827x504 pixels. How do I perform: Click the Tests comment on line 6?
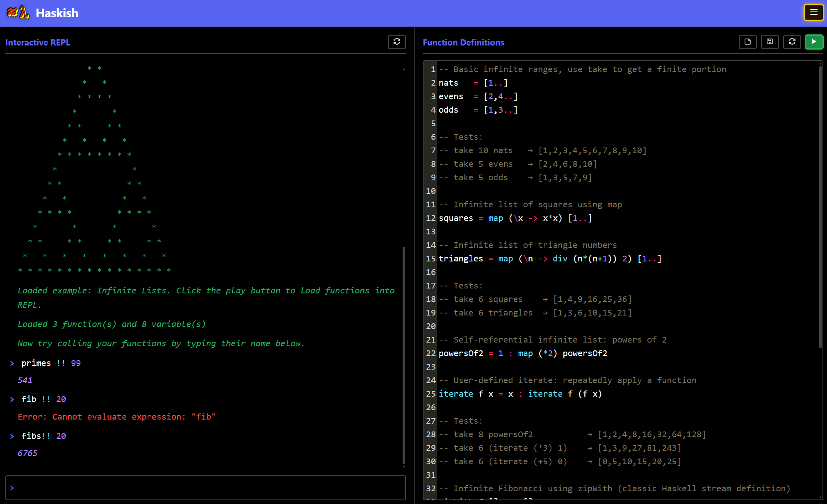pos(461,137)
